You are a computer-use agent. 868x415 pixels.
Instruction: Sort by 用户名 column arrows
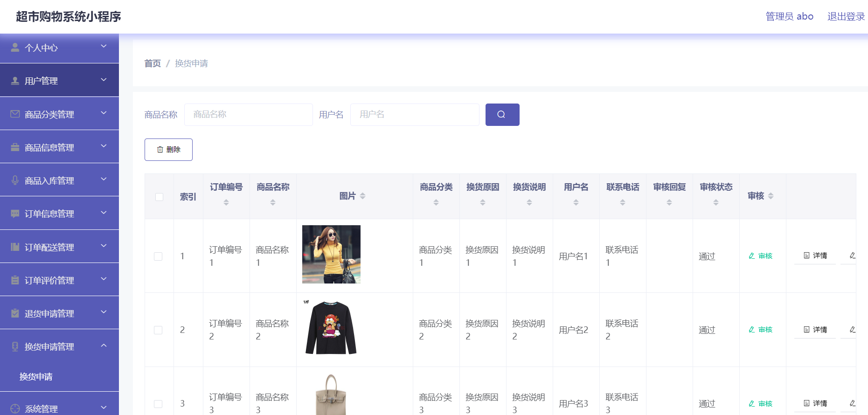pos(576,202)
